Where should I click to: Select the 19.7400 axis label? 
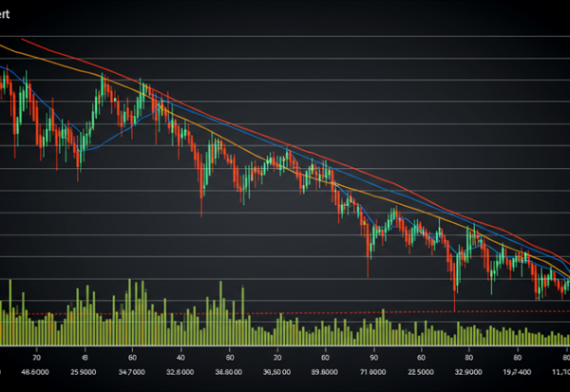pos(517,373)
